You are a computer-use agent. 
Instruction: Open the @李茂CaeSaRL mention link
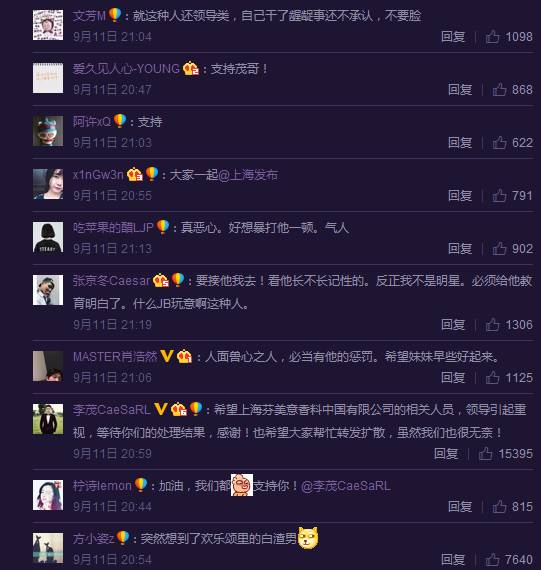point(346,486)
